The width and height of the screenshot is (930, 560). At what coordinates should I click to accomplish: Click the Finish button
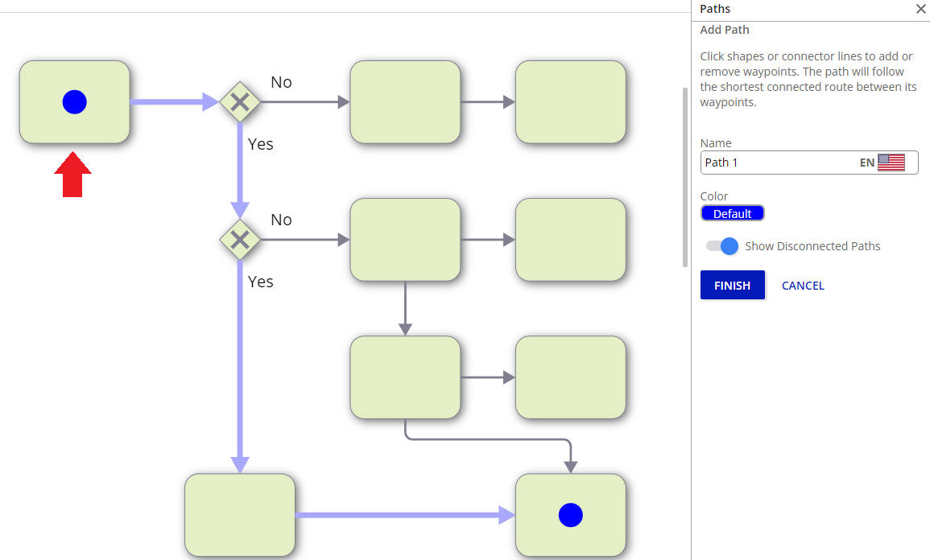732,286
